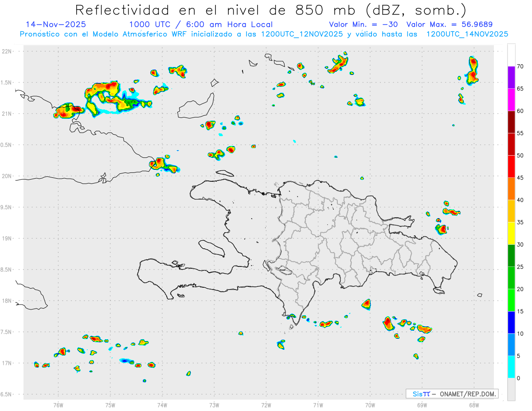Click the colorbar label 15
The height and width of the screenshot is (411, 532).
click(520, 311)
